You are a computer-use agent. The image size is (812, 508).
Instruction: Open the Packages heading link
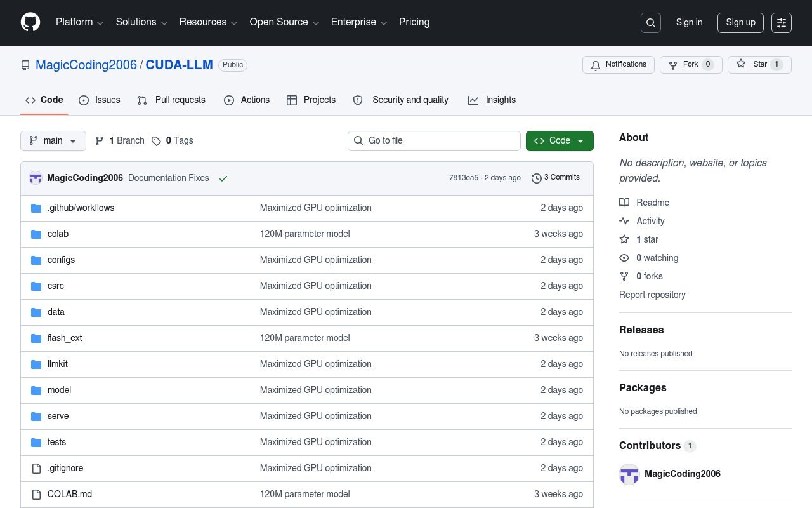[x=643, y=388]
